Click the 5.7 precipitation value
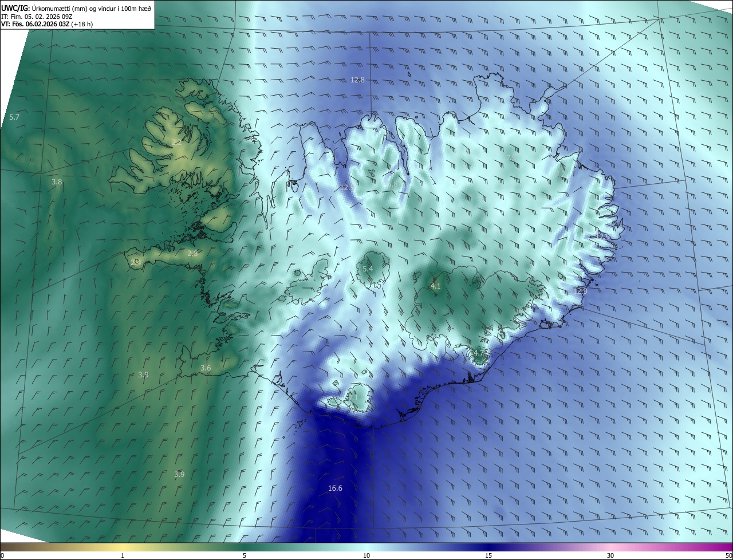Screen dimensions: 733x560 (14, 117)
